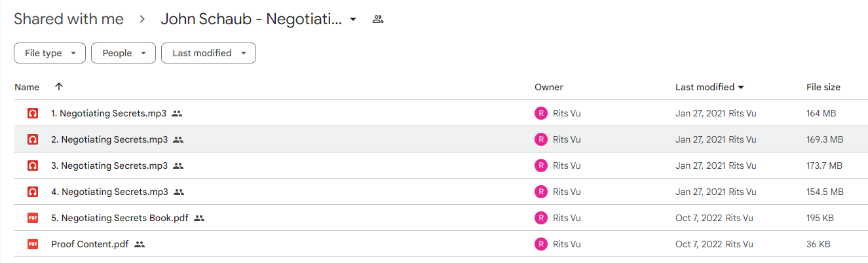868x263 pixels.
Task: Click the audio icon of 3. Negotiating Secrets.mp3
Action: 33,166
